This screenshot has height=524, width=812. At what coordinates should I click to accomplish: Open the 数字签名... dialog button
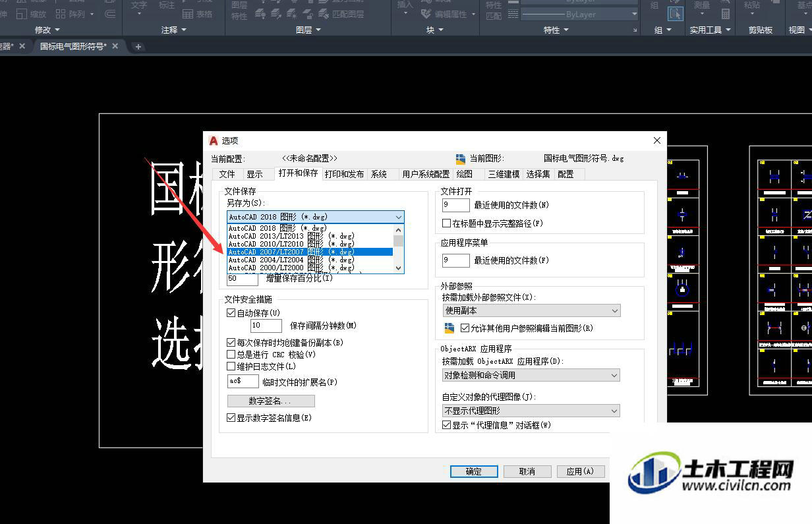point(271,401)
